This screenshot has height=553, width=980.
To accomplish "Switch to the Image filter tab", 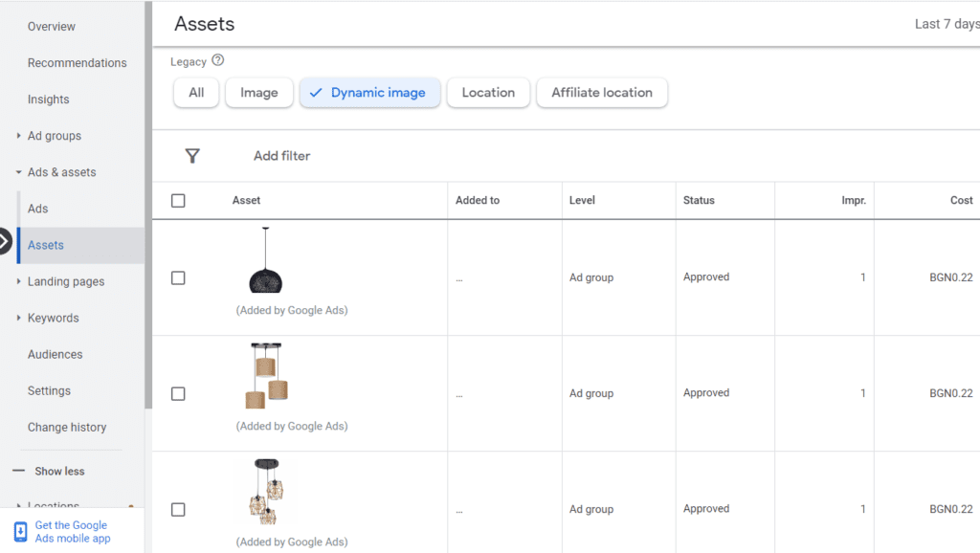I will [258, 93].
